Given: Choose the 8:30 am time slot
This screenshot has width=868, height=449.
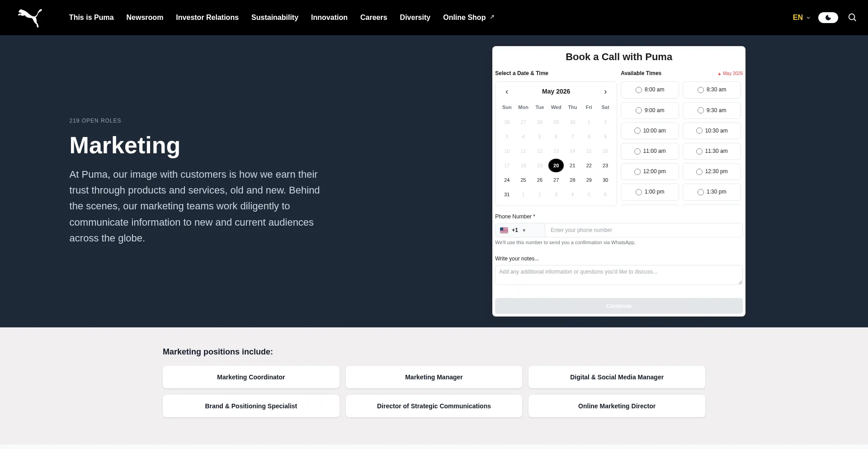Looking at the screenshot, I should pos(712,90).
